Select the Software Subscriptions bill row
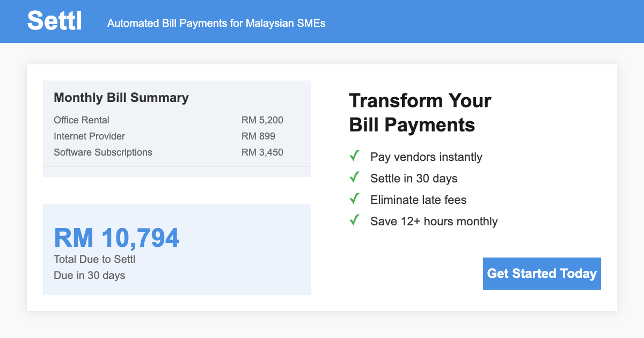 pyautogui.click(x=169, y=152)
